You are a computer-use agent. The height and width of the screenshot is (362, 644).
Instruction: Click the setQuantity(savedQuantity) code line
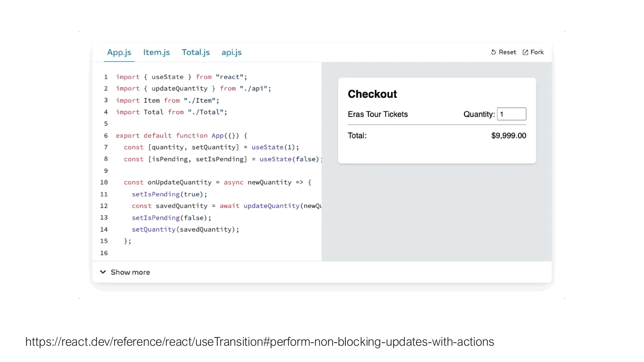tap(185, 229)
